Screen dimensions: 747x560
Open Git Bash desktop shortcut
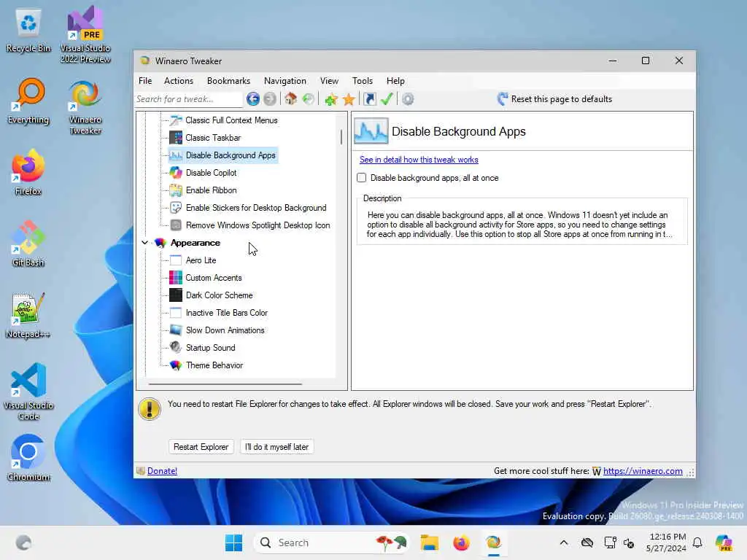pyautogui.click(x=28, y=244)
